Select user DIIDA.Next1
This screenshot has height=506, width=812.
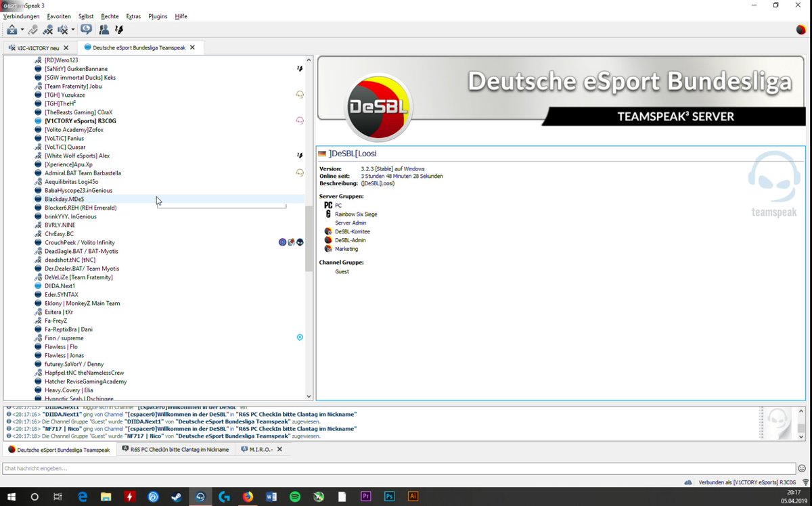click(x=60, y=285)
